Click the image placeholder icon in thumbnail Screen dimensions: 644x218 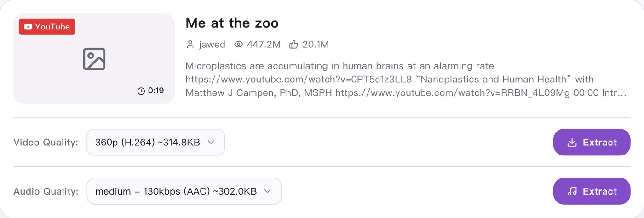click(x=94, y=59)
